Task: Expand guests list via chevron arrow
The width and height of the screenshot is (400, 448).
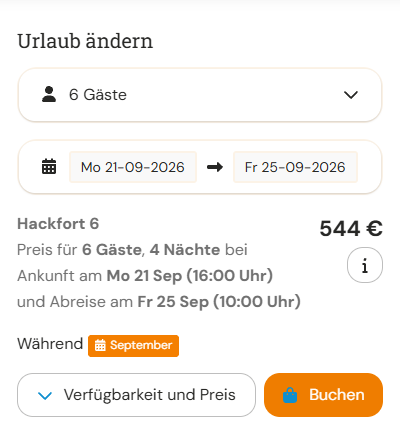Action: point(351,95)
